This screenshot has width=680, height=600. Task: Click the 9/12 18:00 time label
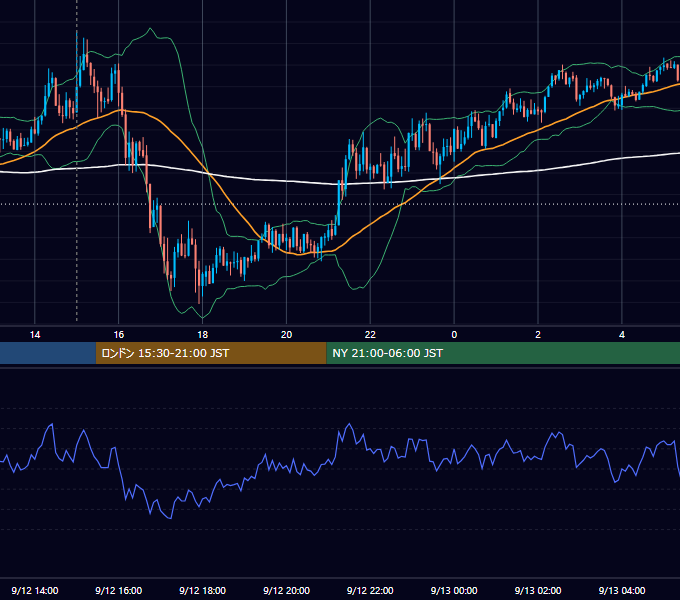coord(203,590)
